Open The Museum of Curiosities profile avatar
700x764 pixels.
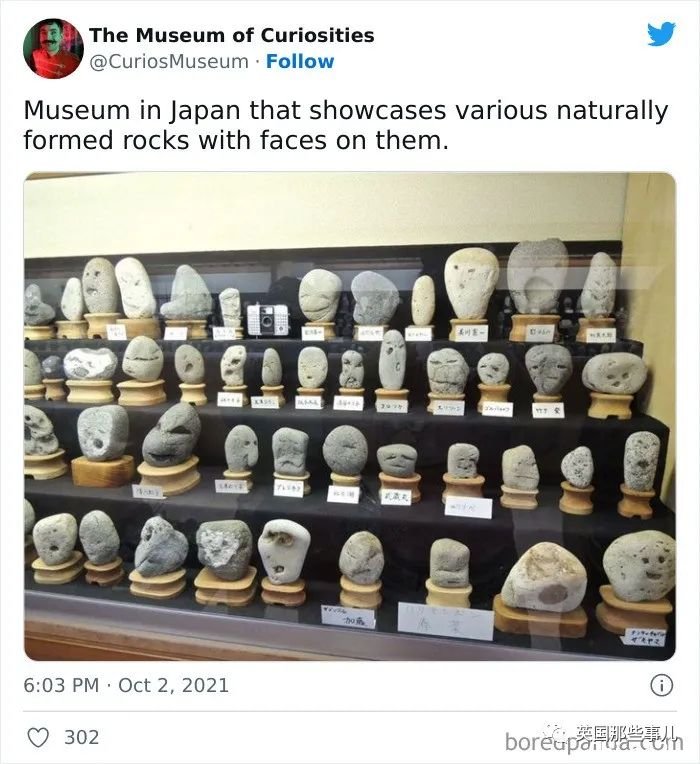pos(53,48)
